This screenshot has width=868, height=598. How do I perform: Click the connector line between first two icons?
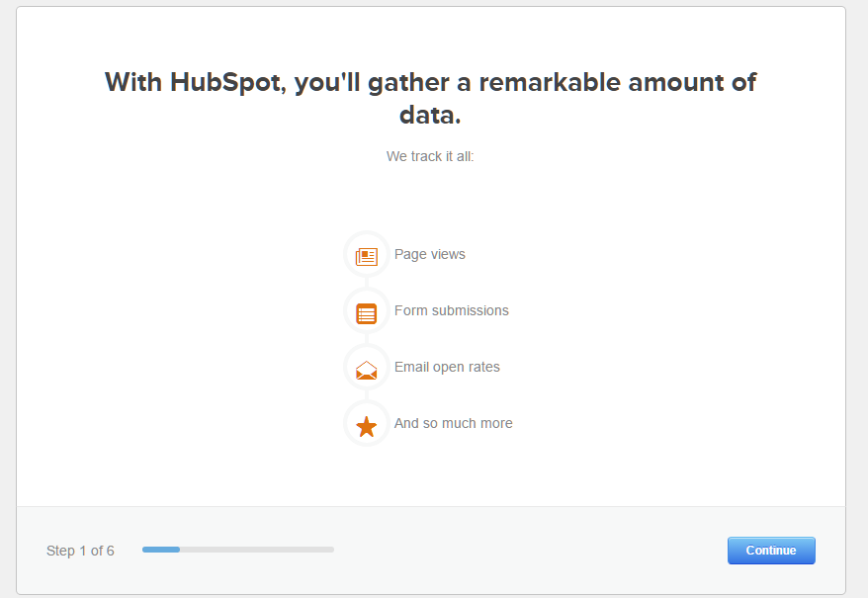point(367,283)
